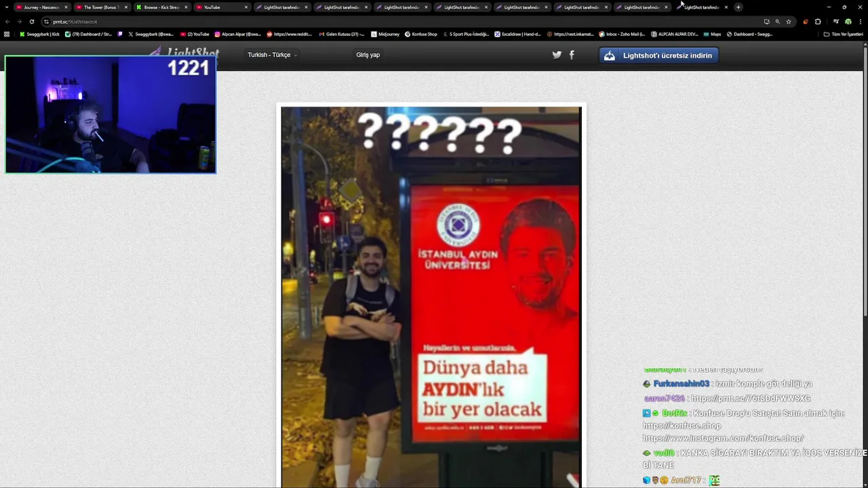Image resolution: width=868 pixels, height=488 pixels.
Task: Open a new tab with the plus button
Action: 738,7
